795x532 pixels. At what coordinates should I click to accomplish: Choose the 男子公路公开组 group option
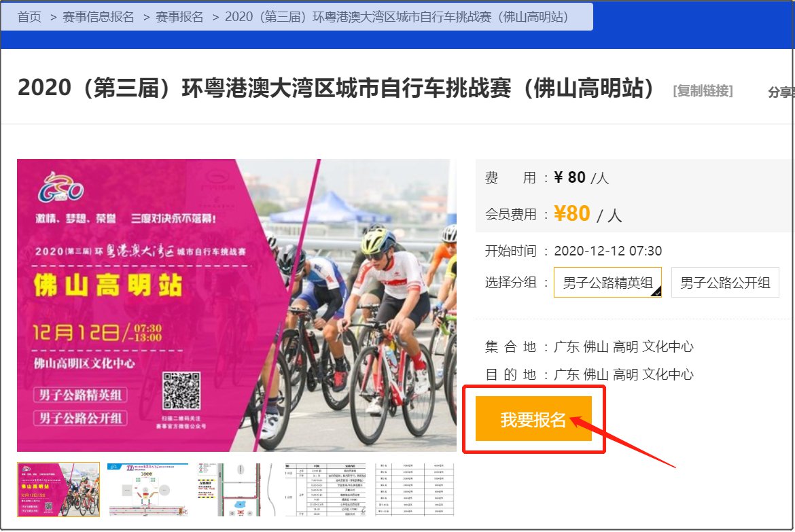[725, 283]
